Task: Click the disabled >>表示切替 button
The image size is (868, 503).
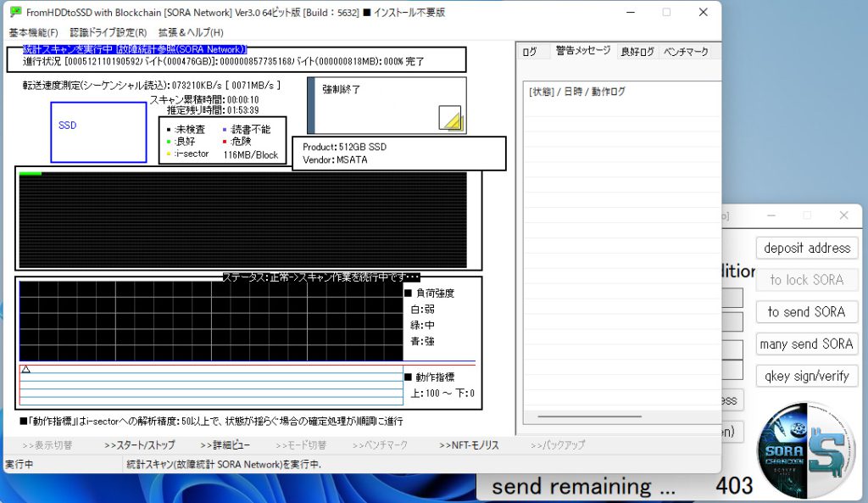Action: pyautogui.click(x=47, y=444)
